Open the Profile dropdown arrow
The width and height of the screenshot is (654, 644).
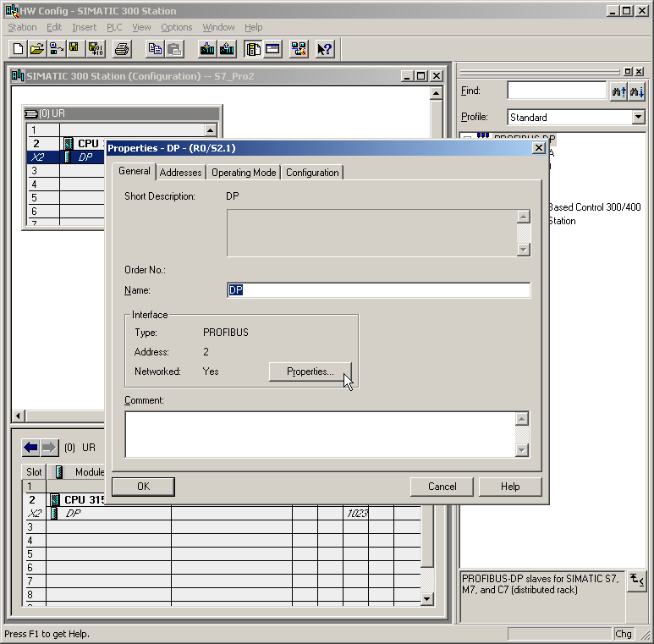638,117
